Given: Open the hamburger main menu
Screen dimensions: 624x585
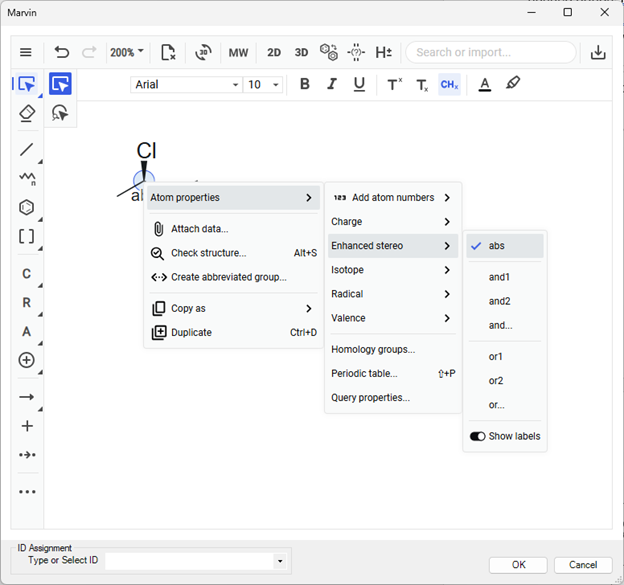Looking at the screenshot, I should pos(26,52).
